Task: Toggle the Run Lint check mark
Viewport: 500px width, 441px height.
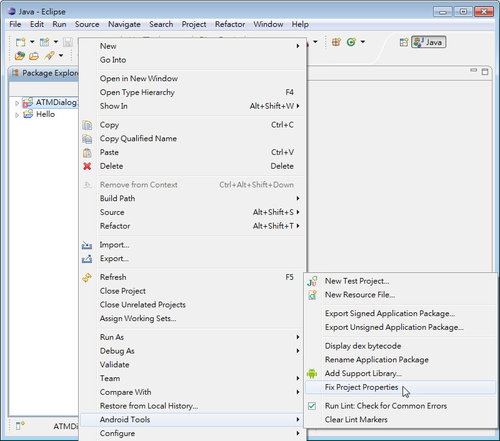Action: 312,406
